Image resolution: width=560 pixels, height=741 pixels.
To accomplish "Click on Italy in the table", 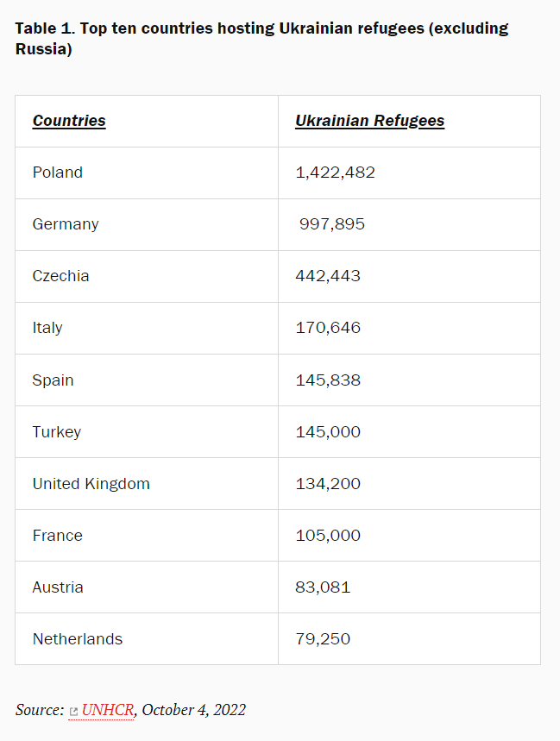I will coord(47,328).
